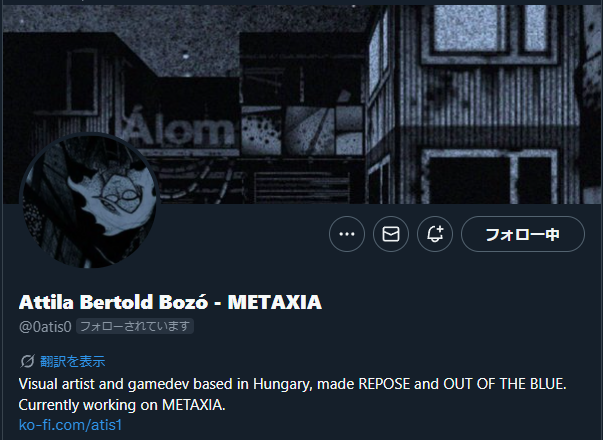Open the header banner image

(302, 104)
